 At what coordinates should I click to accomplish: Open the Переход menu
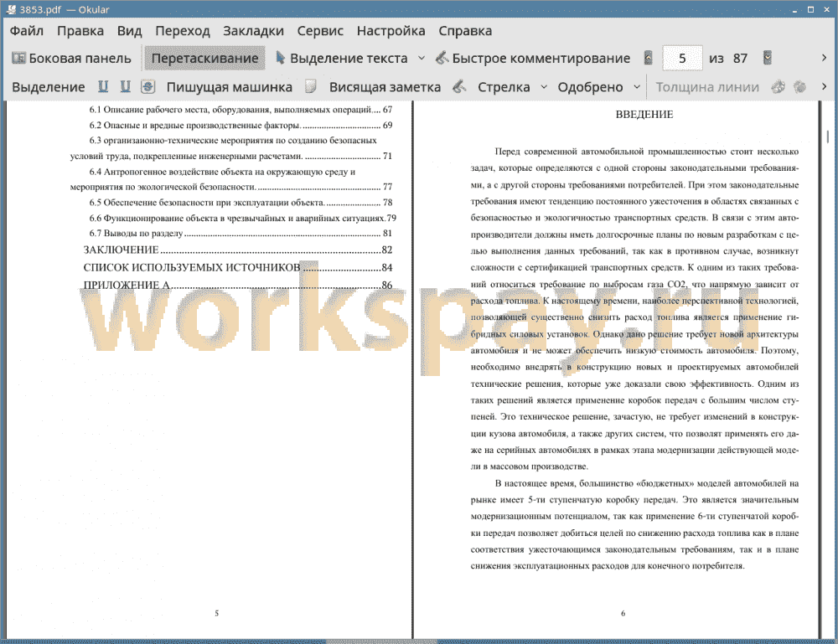pyautogui.click(x=182, y=31)
